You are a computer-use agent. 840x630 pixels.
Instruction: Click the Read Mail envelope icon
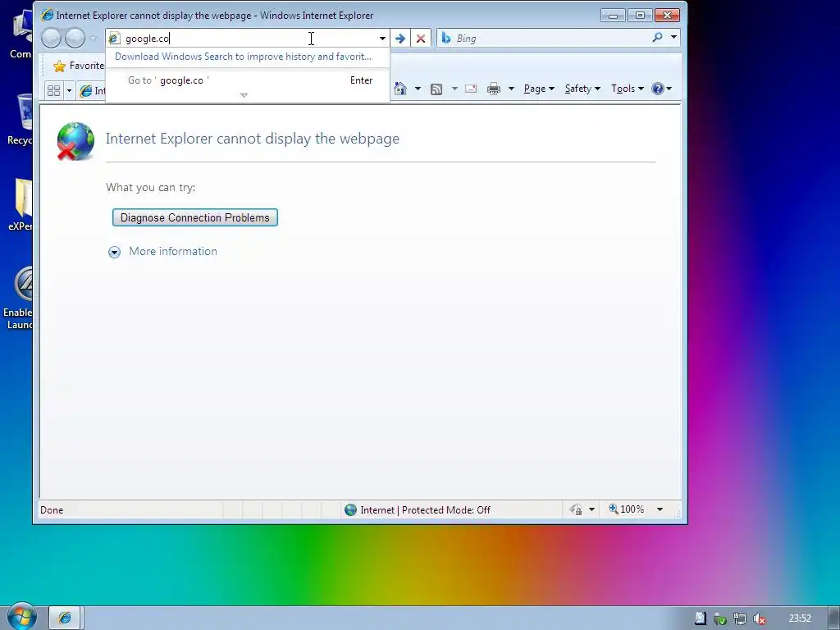[x=471, y=89]
